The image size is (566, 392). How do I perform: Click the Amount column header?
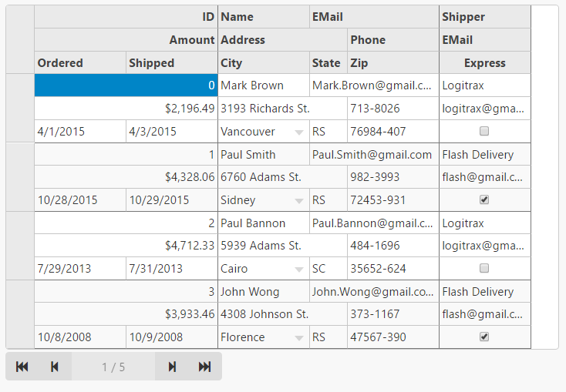point(126,40)
